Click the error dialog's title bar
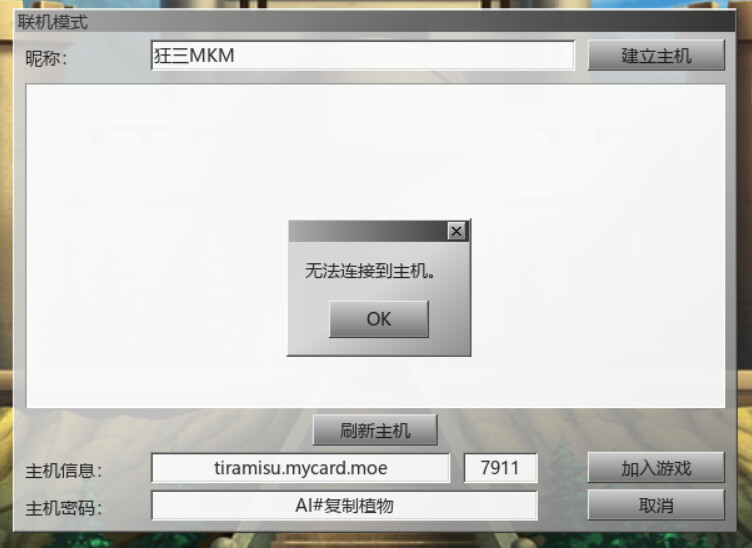Screen dimensions: 752x548 367,232
